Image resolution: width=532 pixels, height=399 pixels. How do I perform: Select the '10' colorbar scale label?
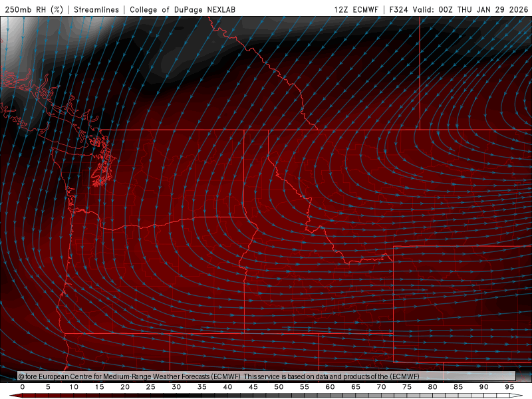pos(74,387)
